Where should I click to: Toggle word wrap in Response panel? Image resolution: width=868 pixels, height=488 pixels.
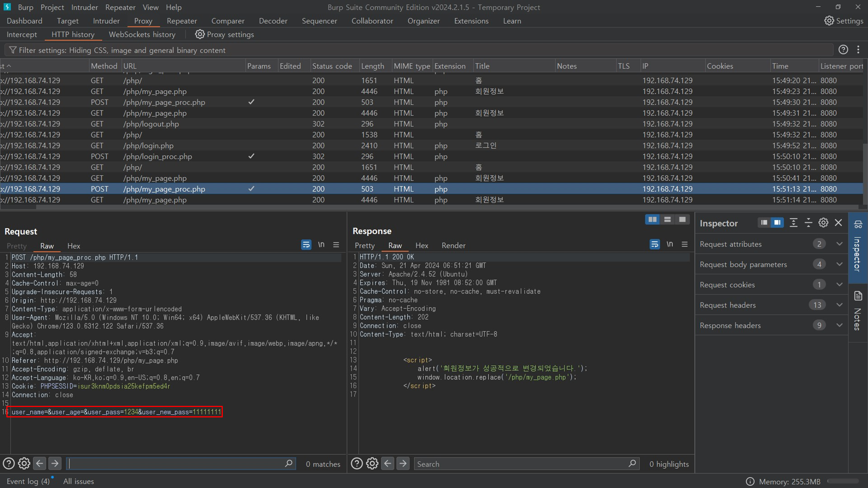click(x=654, y=244)
